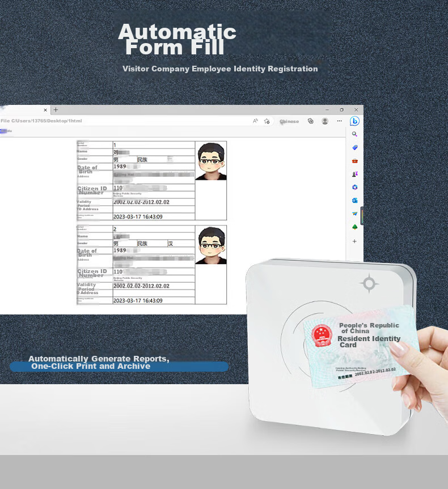448x489 pixels.
Task: Click the blurred name value in record 2
Action: coord(121,237)
